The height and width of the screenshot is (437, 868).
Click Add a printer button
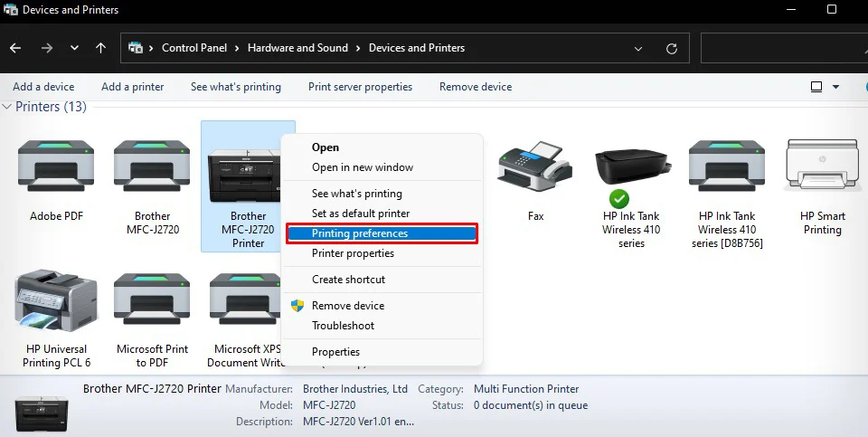pyautogui.click(x=133, y=87)
